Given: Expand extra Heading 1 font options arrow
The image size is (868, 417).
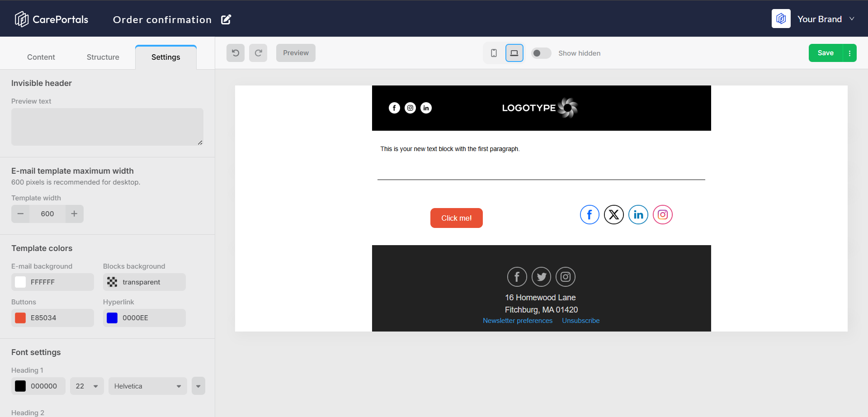Looking at the screenshot, I should [x=198, y=386].
